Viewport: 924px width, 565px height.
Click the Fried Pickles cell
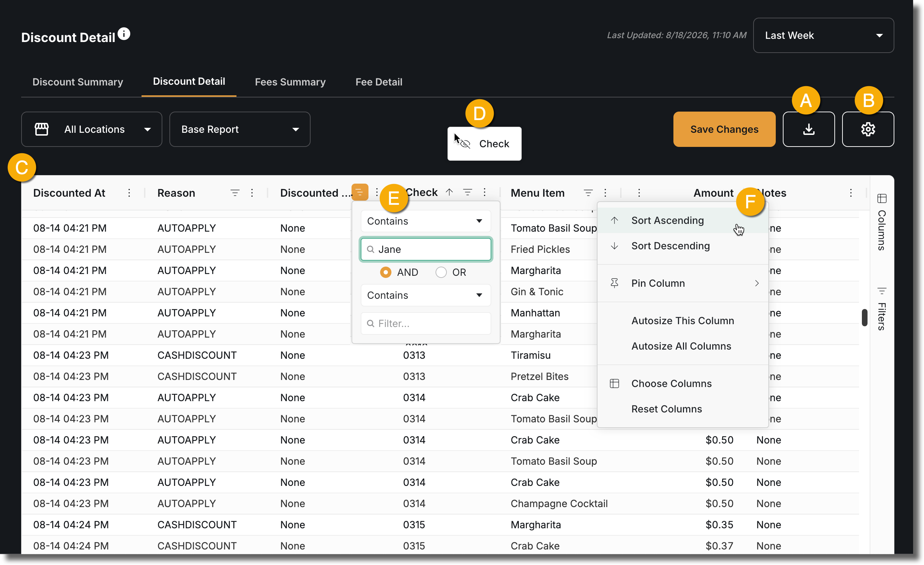(x=540, y=249)
